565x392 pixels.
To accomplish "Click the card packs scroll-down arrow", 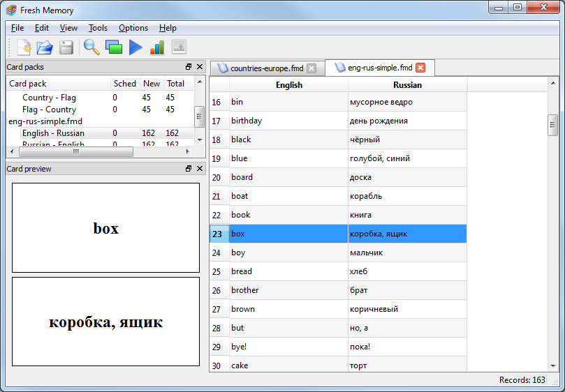I will (x=200, y=140).
